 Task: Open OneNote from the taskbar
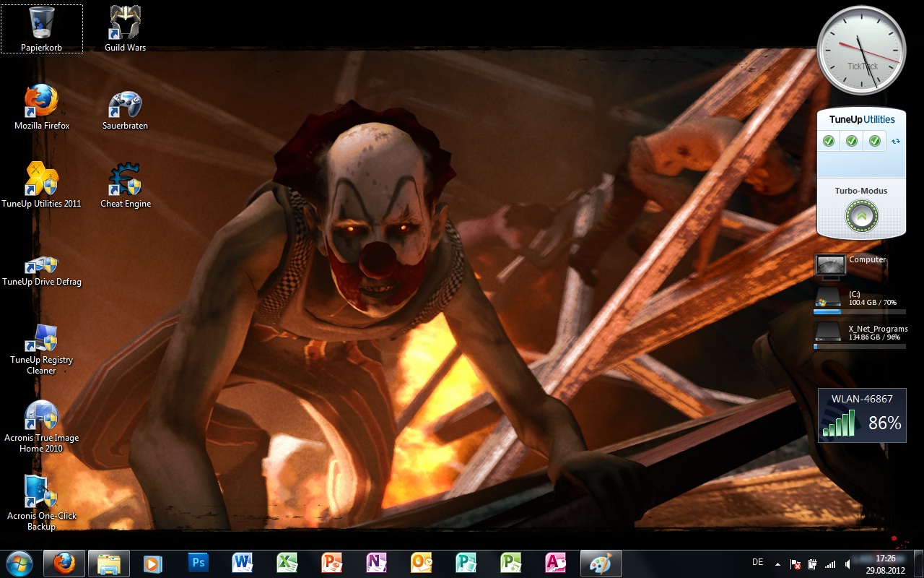click(x=377, y=564)
